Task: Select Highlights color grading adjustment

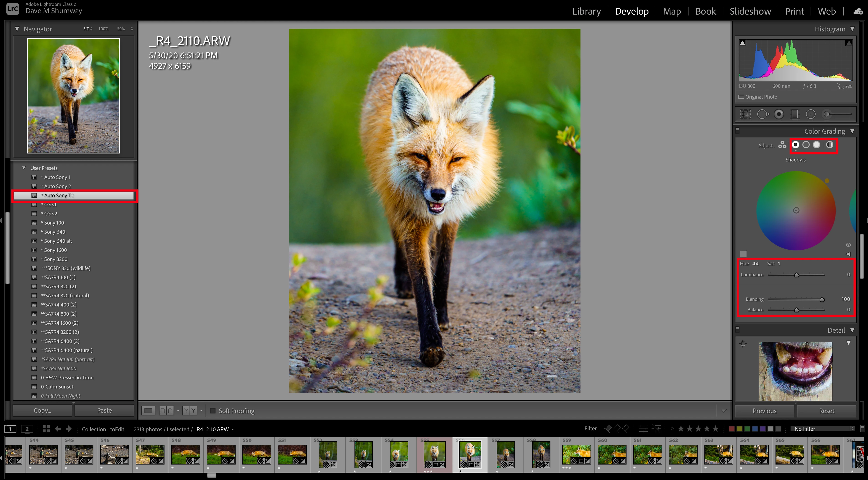Action: tap(817, 145)
